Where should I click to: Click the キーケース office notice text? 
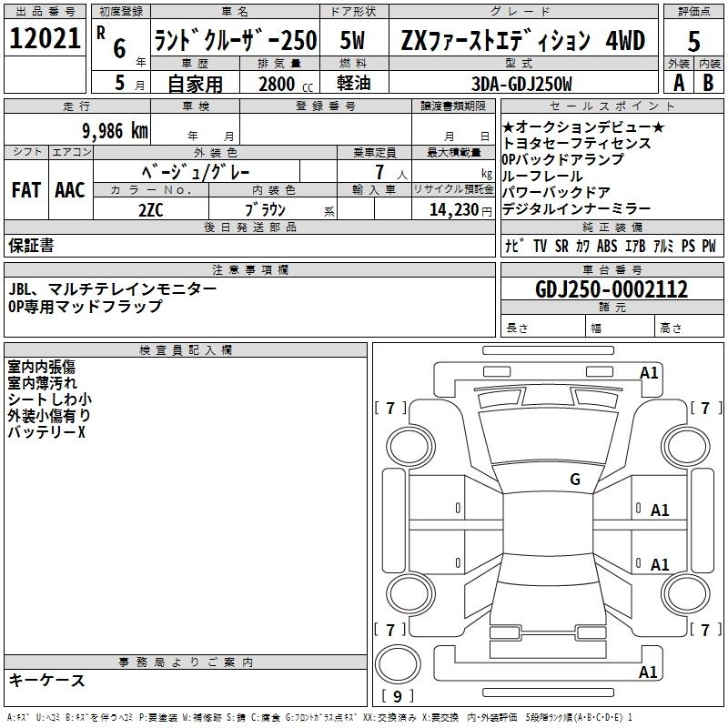coord(46,681)
